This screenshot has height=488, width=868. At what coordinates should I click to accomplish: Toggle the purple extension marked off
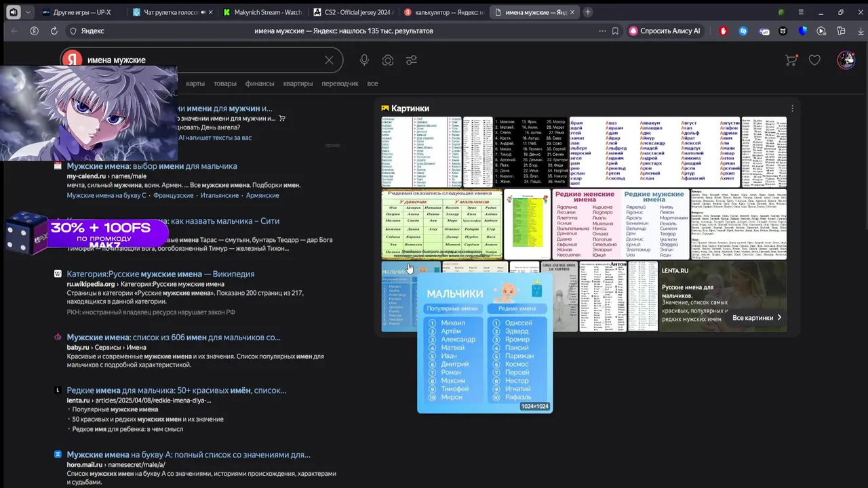click(x=764, y=30)
